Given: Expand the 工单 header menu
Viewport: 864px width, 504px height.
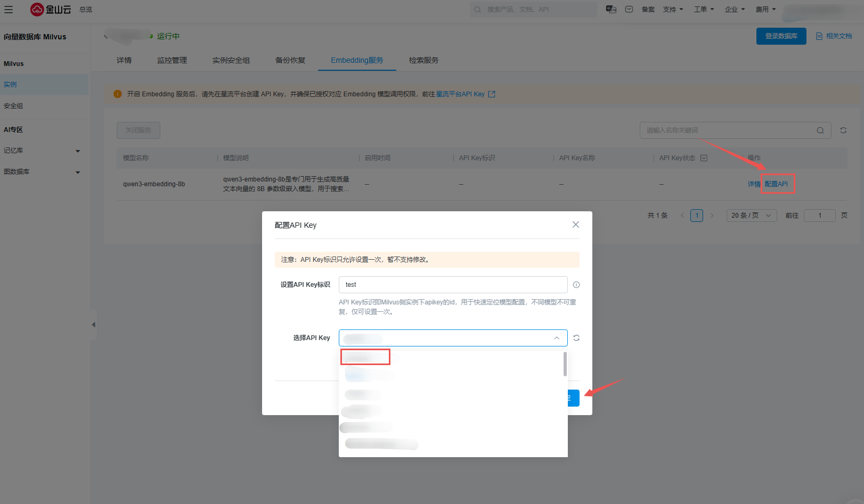Looking at the screenshot, I should [x=704, y=10].
